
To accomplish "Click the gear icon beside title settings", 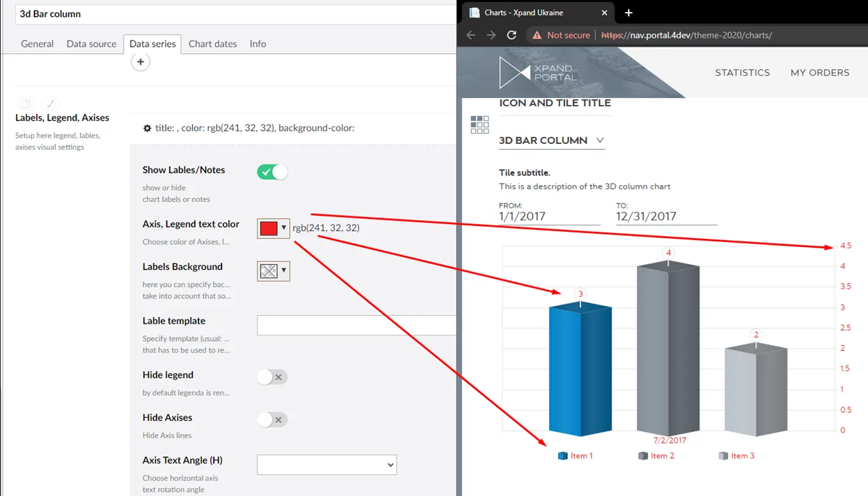I will tap(147, 128).
